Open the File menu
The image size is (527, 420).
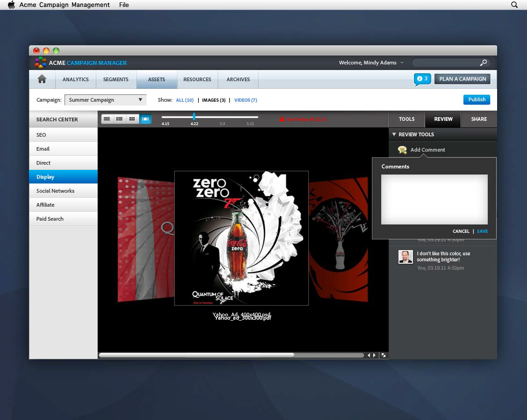click(x=124, y=5)
